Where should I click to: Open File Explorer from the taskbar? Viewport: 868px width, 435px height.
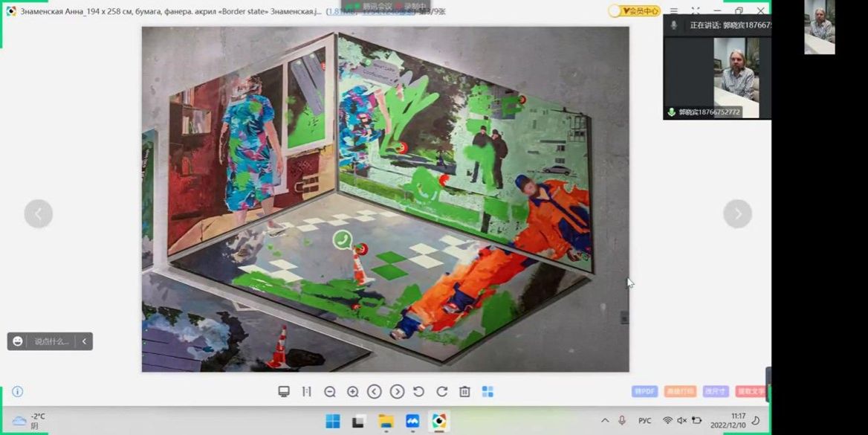[386, 421]
